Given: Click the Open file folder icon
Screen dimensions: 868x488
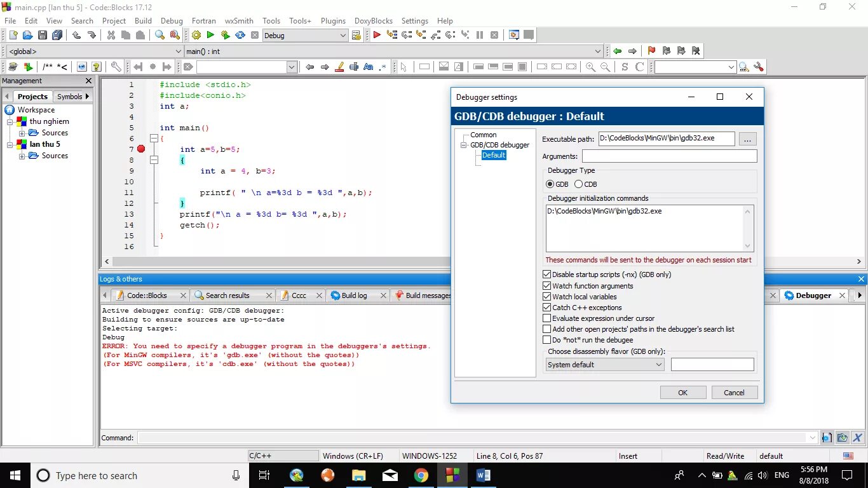Looking at the screenshot, I should pyautogui.click(x=27, y=36).
